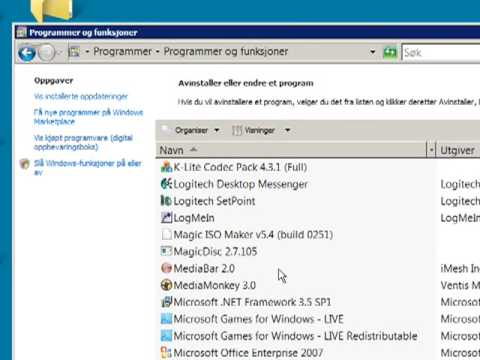Click shield icon beside Slå Windows-funksjoner
480x360 pixels.
25,164
